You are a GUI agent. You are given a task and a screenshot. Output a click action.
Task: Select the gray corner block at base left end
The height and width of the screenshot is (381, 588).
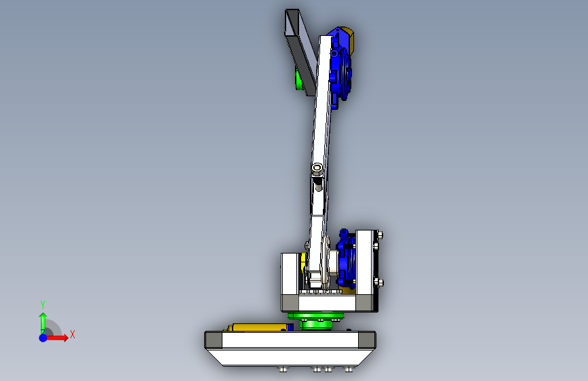coord(214,340)
